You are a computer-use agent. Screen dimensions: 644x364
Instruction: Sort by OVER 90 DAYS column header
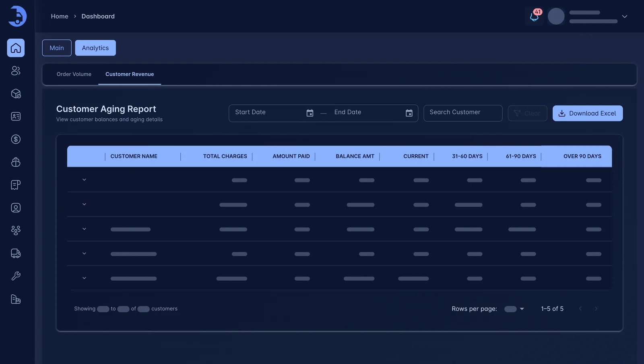[x=582, y=156]
